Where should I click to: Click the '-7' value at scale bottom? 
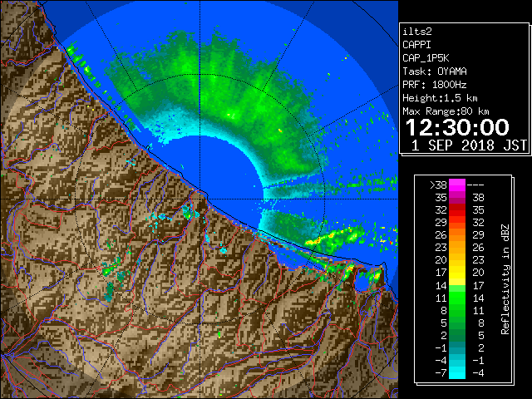(441, 373)
